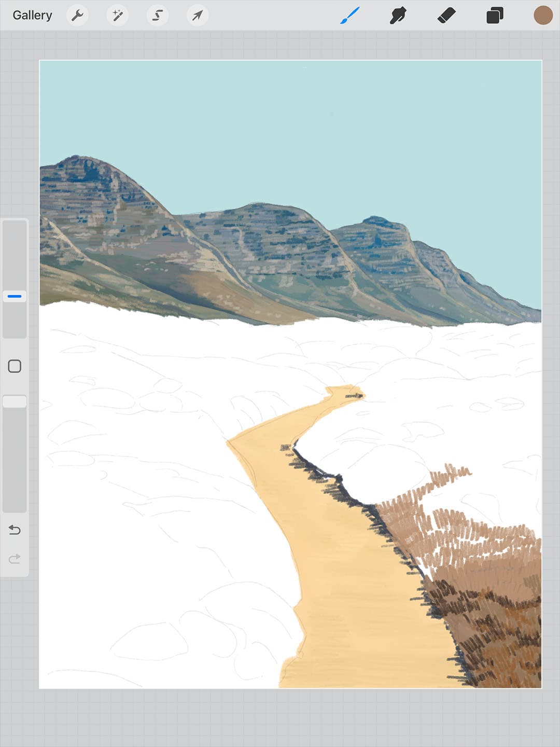Image resolution: width=560 pixels, height=747 pixels.
Task: Open the Gallery view
Action: coord(32,16)
